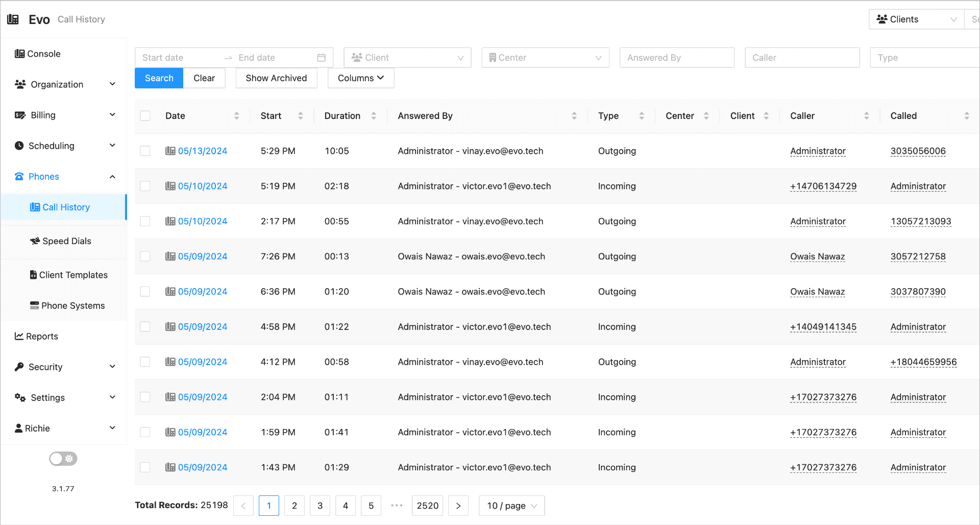Expand the Billing menu

[x=64, y=115]
